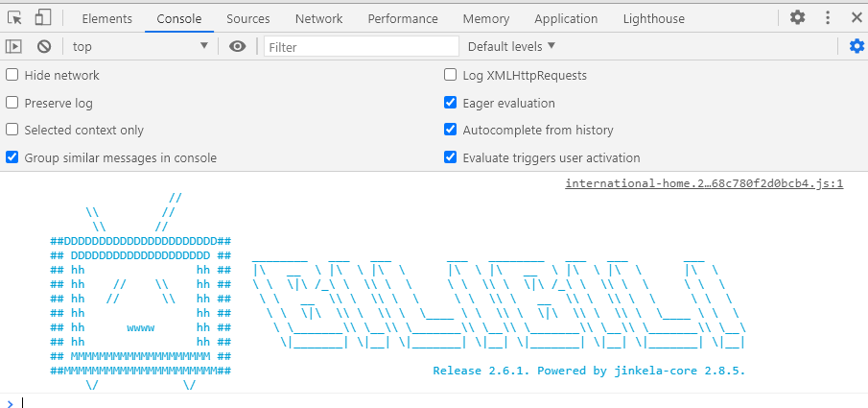868x408 pixels.
Task: Expand the Default levels dropdown
Action: pos(511,47)
